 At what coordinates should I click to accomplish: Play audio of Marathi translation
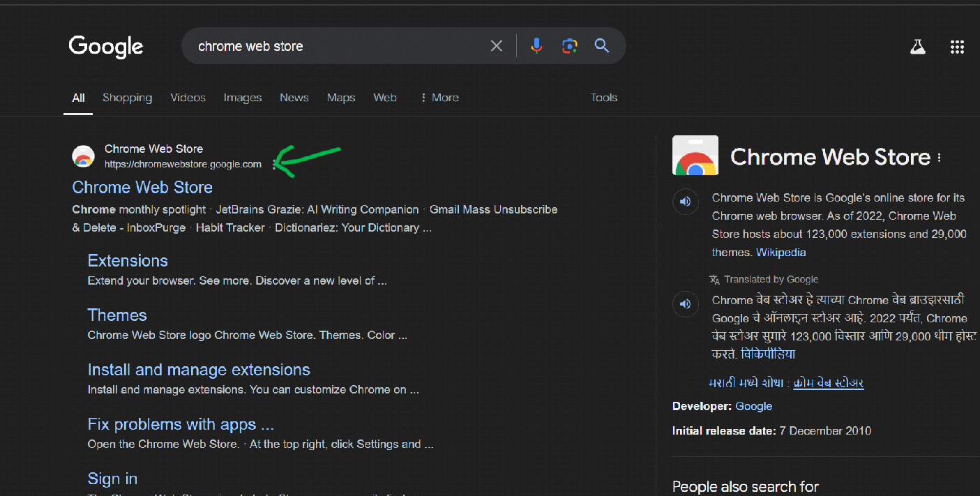click(685, 304)
